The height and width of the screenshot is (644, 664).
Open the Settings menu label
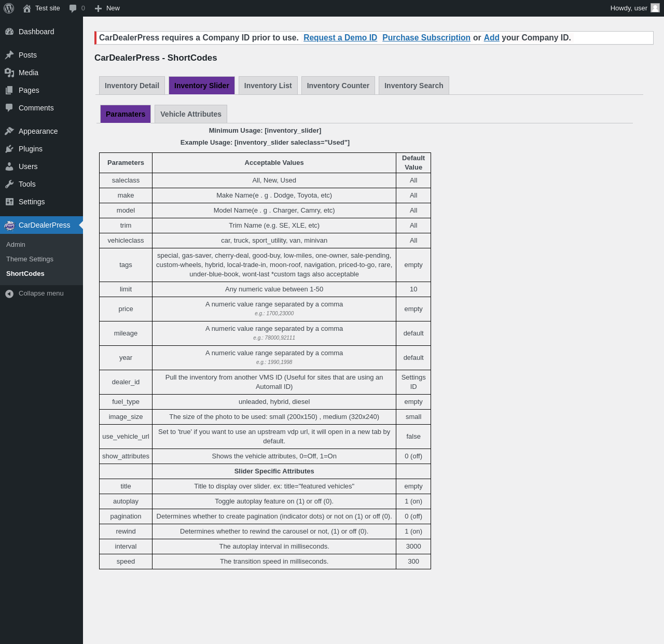[32, 202]
